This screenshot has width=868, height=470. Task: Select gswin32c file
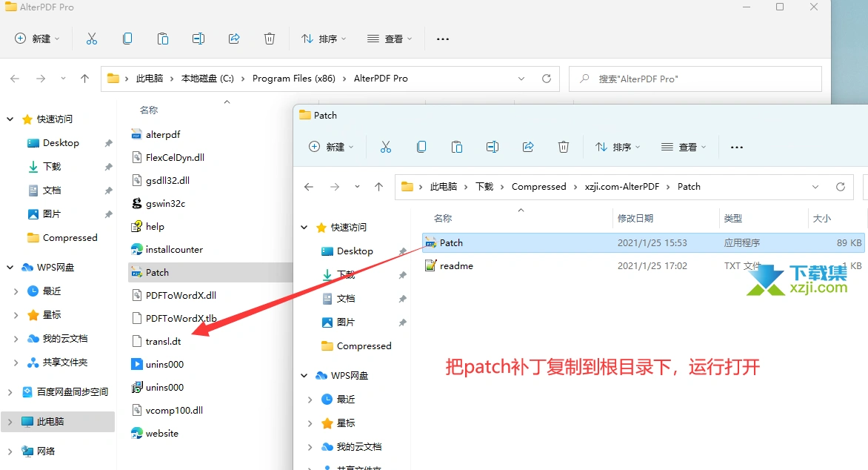point(158,203)
